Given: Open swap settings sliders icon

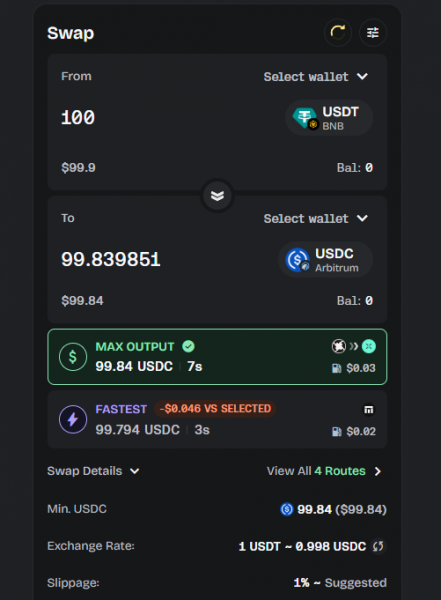Looking at the screenshot, I should (372, 33).
